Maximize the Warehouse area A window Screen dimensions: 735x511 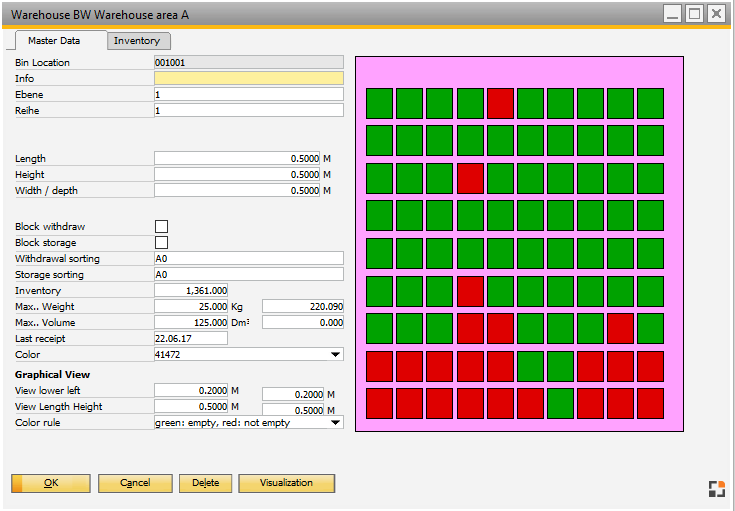click(694, 14)
